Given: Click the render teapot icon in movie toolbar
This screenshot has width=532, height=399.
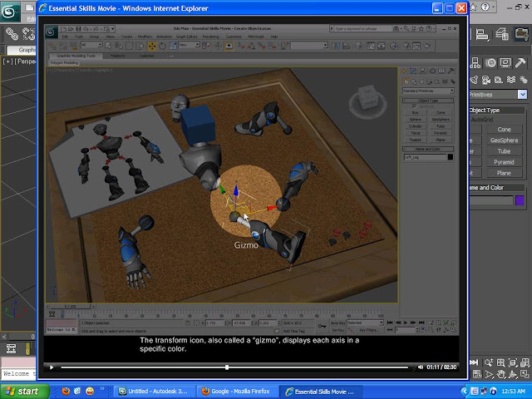Looking at the screenshot, I should point(426,46).
